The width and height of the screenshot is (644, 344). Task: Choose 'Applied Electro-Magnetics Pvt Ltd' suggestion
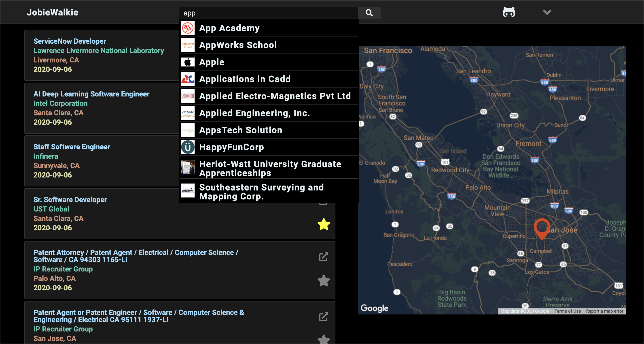(x=269, y=96)
